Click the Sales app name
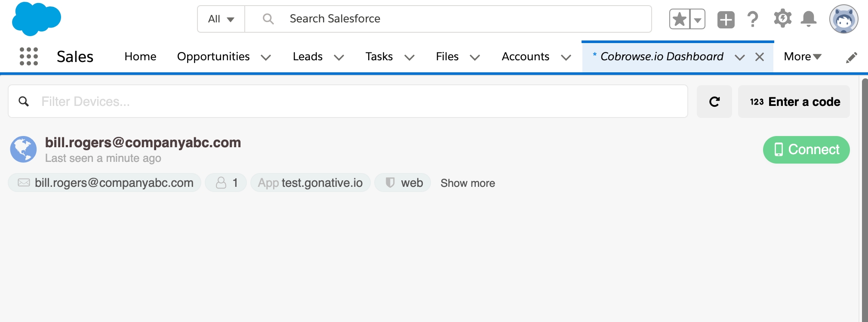 click(x=75, y=56)
